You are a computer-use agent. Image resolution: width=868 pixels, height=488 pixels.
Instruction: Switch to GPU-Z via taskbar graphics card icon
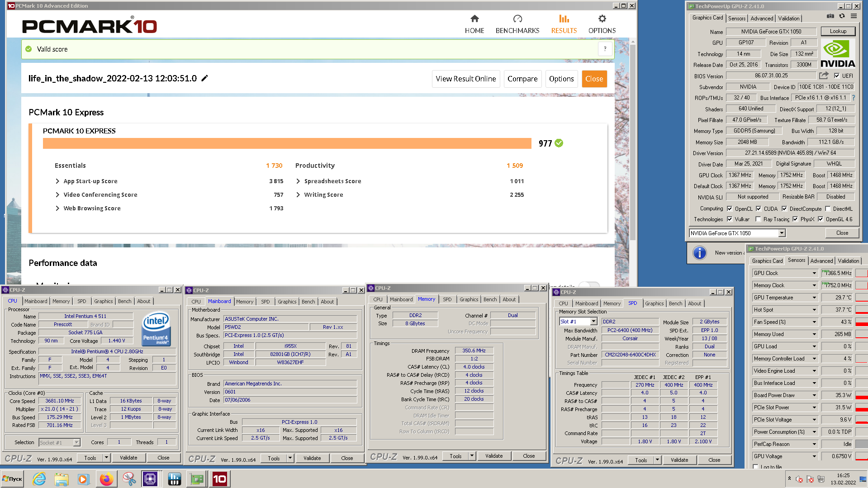[x=197, y=479]
